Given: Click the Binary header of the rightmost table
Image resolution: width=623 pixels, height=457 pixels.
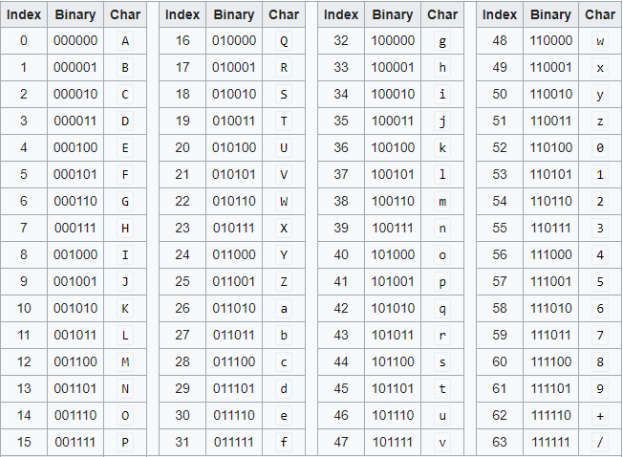Looking at the screenshot, I should [x=551, y=15].
